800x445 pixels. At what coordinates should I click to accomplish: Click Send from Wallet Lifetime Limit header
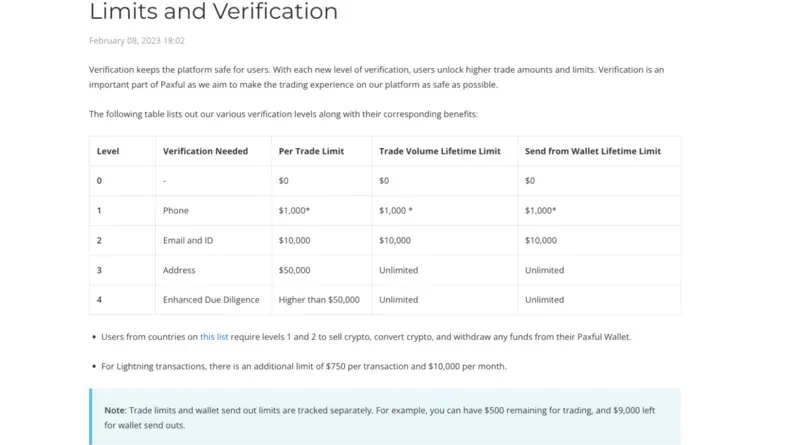click(593, 151)
